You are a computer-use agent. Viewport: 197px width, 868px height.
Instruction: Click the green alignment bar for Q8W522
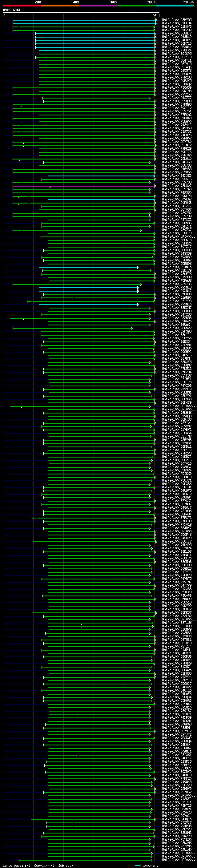coord(72,328)
